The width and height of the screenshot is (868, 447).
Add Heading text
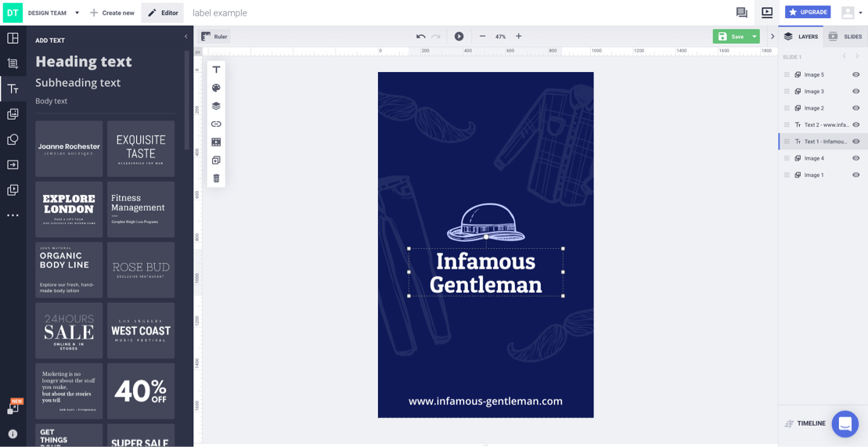coord(84,62)
